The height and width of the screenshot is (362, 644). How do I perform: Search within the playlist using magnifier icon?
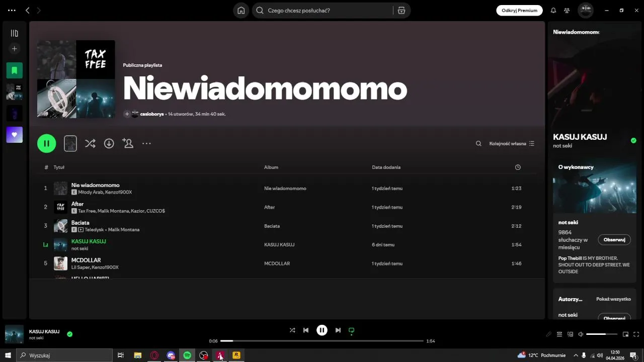pos(478,143)
